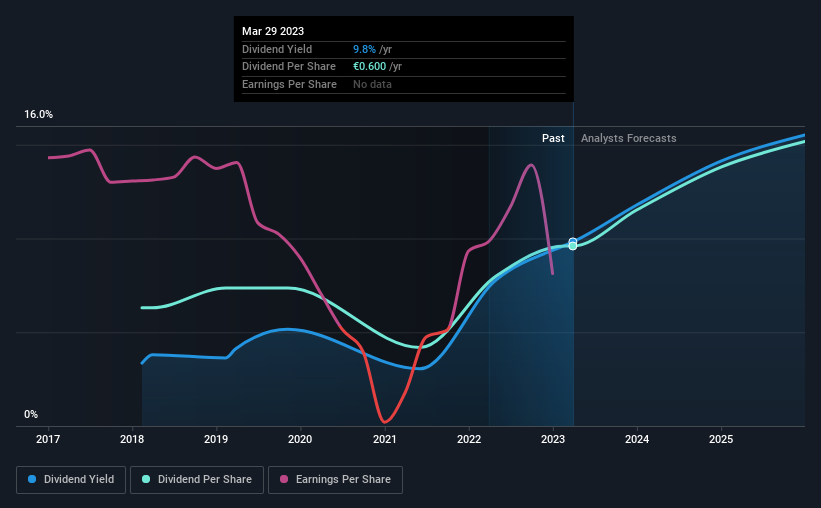The height and width of the screenshot is (508, 821).
Task: Click the 2023 label on the x-axis
Action: click(553, 439)
